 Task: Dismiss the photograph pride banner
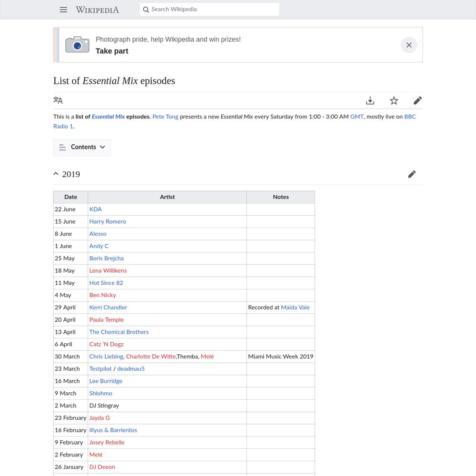pos(409,45)
